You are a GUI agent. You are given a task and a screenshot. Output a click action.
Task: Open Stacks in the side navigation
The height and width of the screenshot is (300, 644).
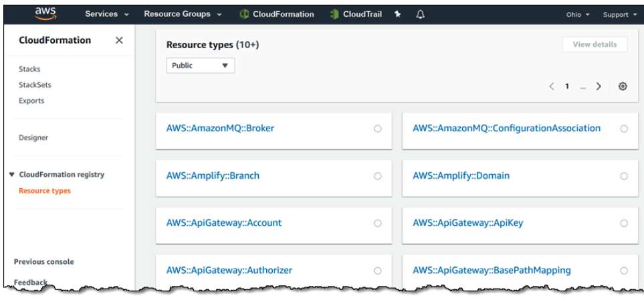point(29,69)
